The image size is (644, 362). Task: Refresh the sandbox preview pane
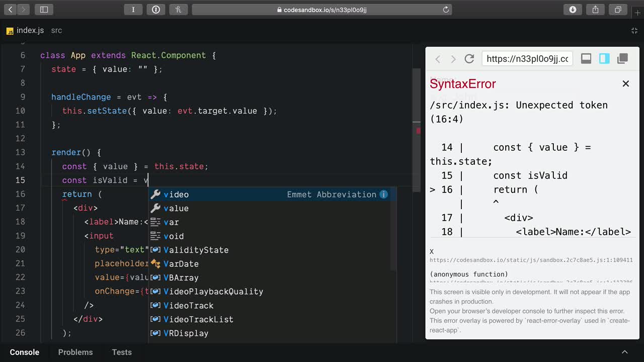[469, 59]
